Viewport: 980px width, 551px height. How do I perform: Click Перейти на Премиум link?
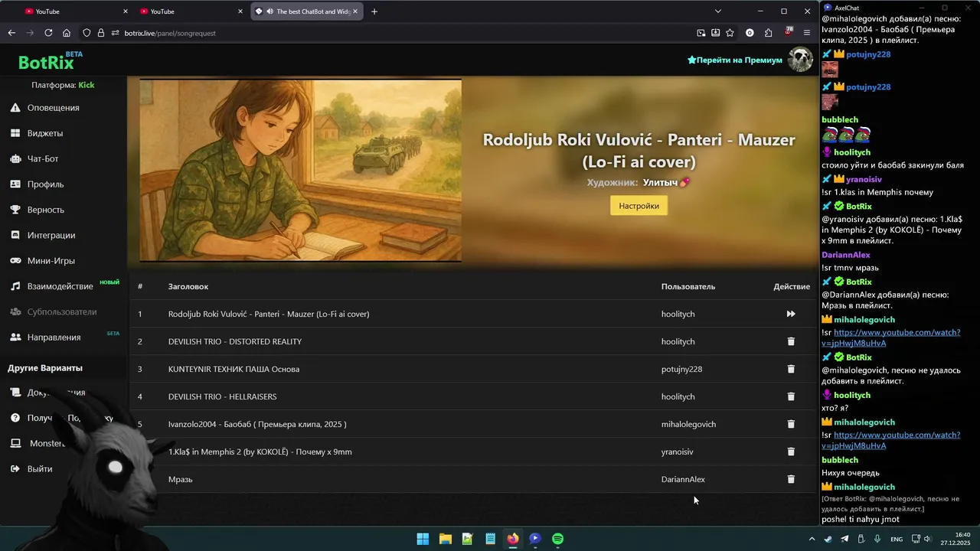coord(735,60)
